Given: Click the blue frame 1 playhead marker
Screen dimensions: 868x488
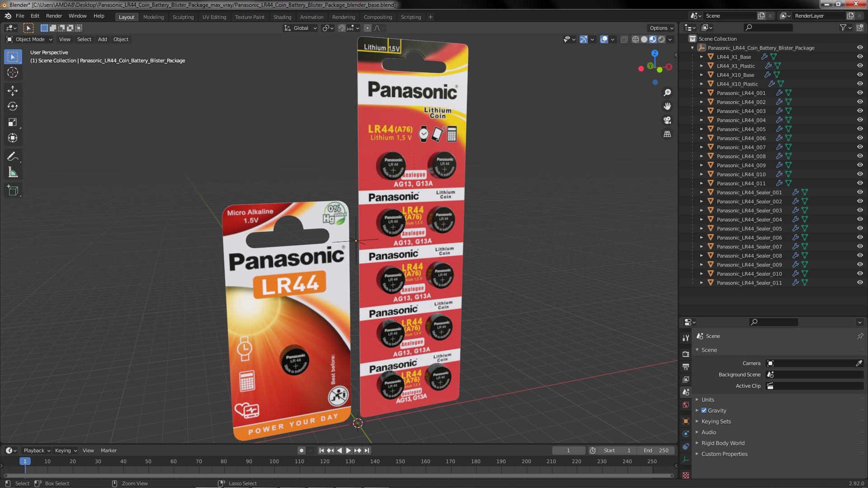Looking at the screenshot, I should 25,461.
